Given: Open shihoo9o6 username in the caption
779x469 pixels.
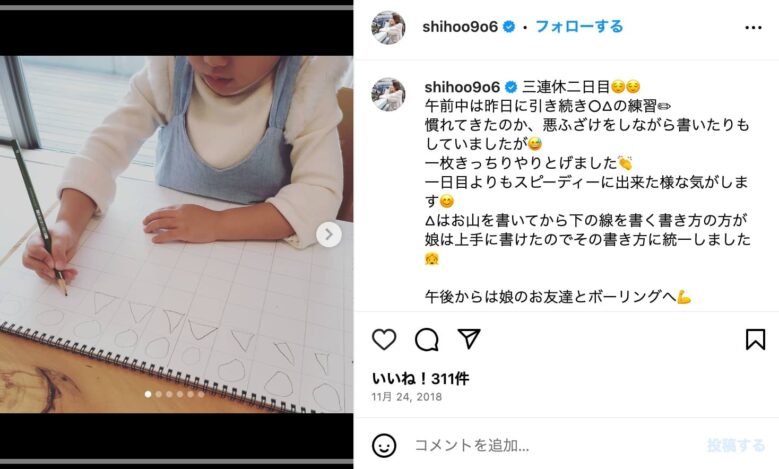Looking at the screenshot, I should point(462,87).
